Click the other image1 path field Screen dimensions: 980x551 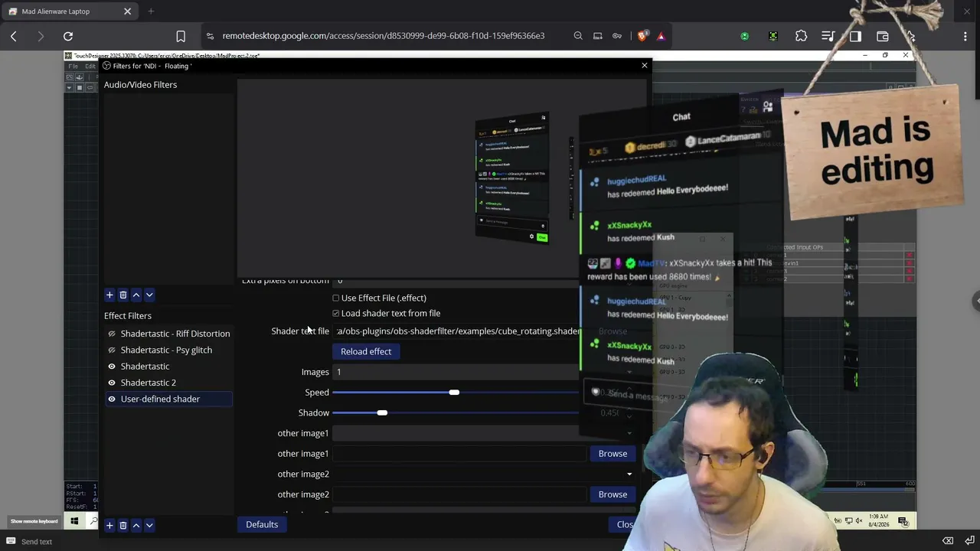[x=459, y=454]
